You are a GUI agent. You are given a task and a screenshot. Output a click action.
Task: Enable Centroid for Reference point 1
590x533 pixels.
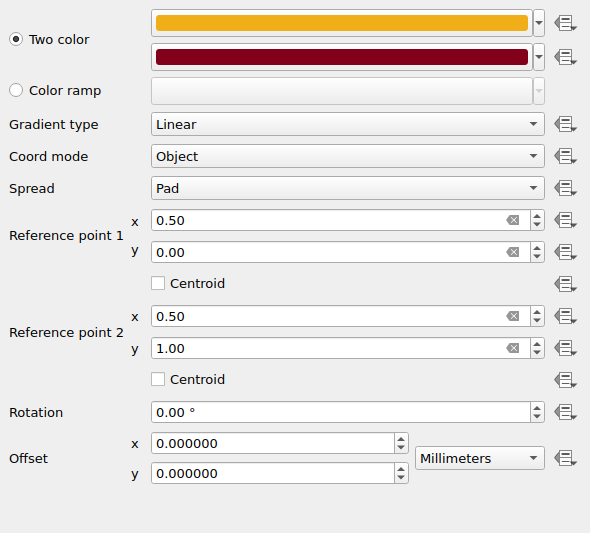coord(158,283)
